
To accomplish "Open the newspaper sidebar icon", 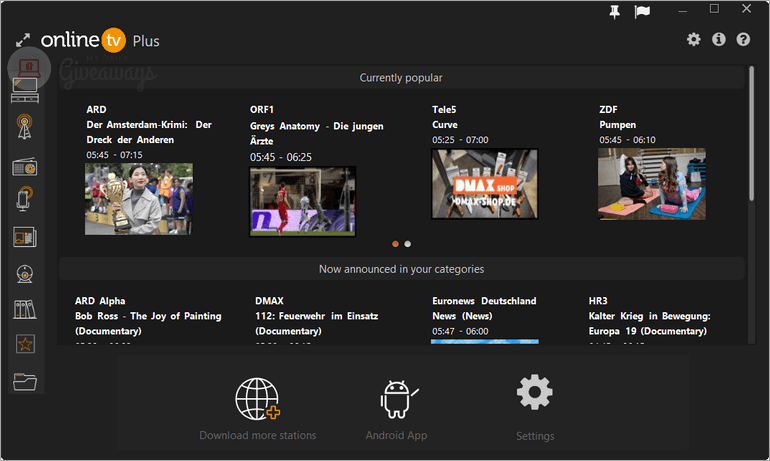I will pos(25,237).
